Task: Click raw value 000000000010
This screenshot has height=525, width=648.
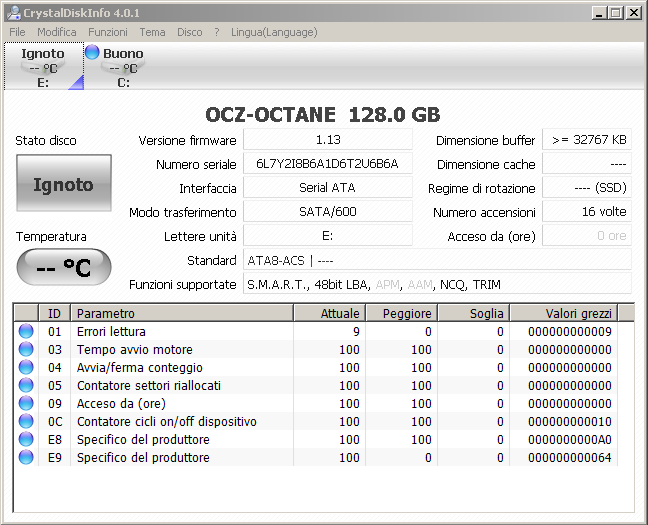Action: pyautogui.click(x=569, y=422)
